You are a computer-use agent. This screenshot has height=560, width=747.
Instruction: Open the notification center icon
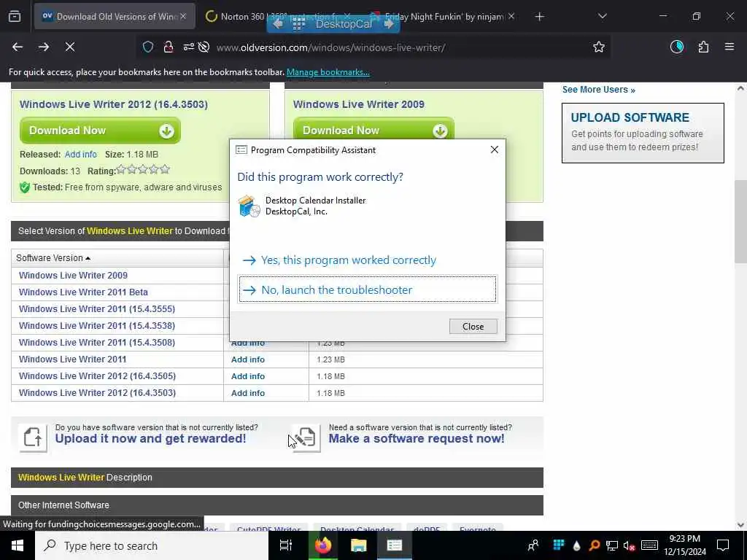pos(723,545)
